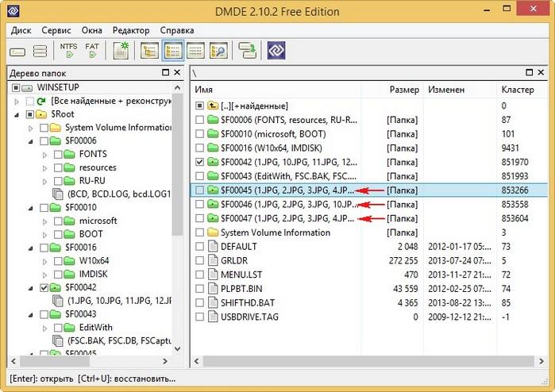Uncheck $F00042 checkbox in folder tree
Viewport: 555px width, 392px height.
(44, 287)
